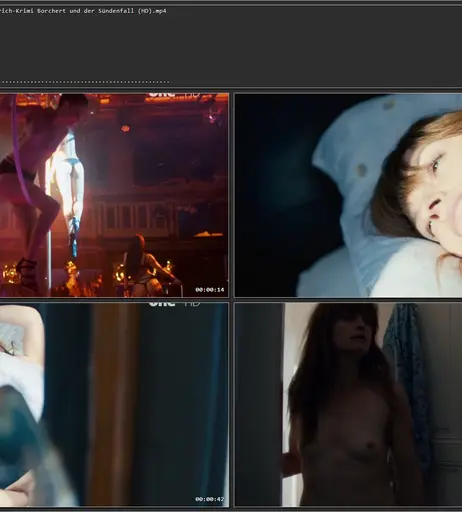Open the curtain scene thumbnail at 00:00:42
This screenshot has height=512, width=462.
click(114, 405)
